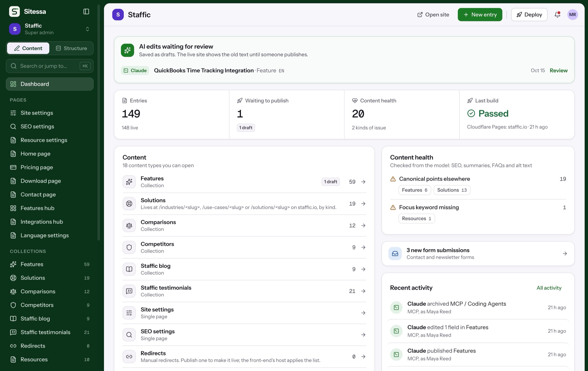Open Features row arrow in Content list
This screenshot has height=371, width=588.
(x=363, y=182)
